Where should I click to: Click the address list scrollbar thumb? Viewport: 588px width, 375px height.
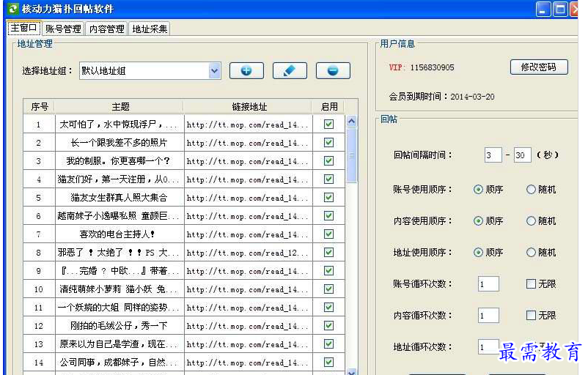coord(351,155)
